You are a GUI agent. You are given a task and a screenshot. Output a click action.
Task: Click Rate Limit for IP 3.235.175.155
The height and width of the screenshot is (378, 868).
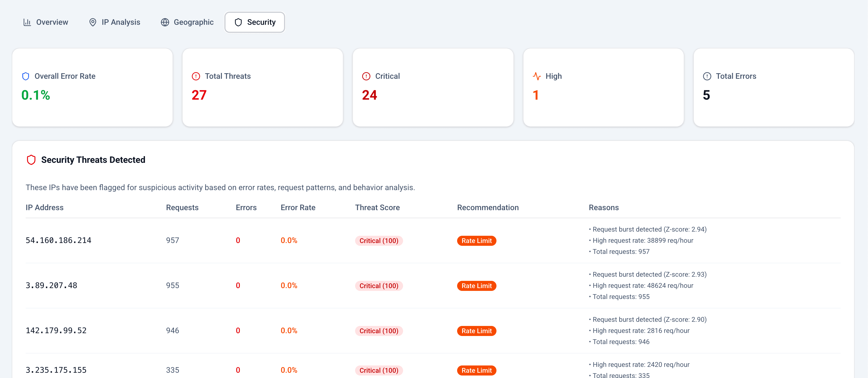tap(476, 370)
